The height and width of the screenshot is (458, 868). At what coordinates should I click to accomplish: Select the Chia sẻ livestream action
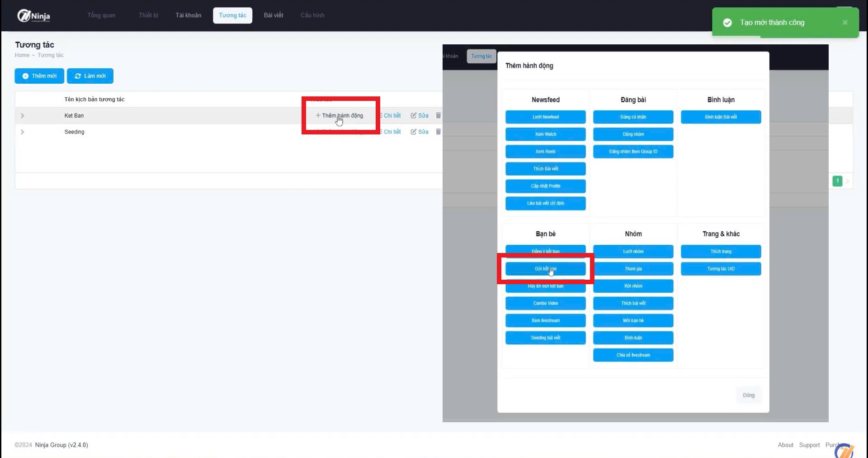tap(633, 355)
